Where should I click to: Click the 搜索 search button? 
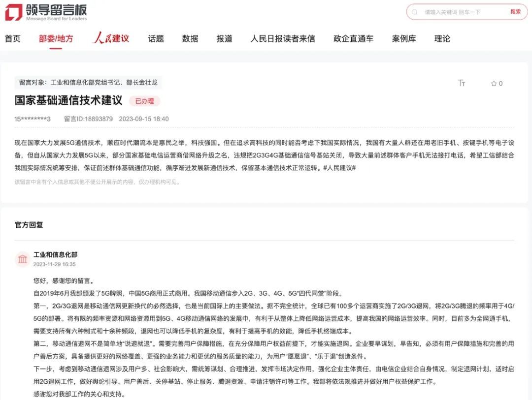point(515,12)
